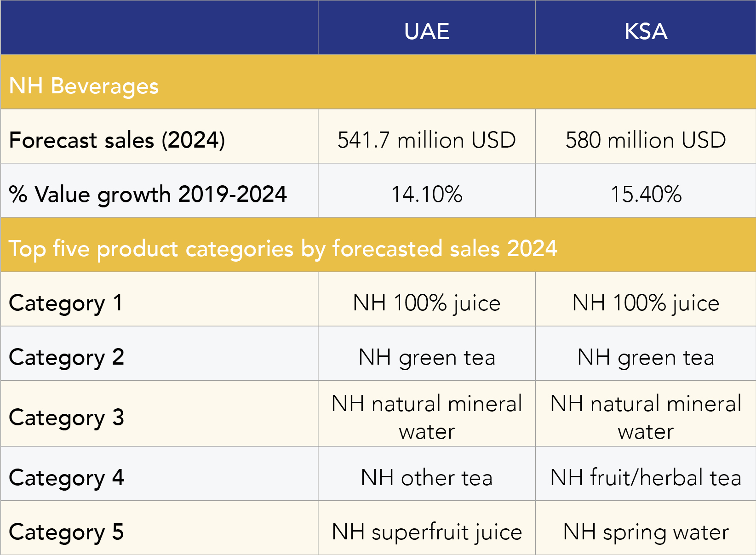
Task: Select NH 100% juice in UAE column
Action: [426, 303]
